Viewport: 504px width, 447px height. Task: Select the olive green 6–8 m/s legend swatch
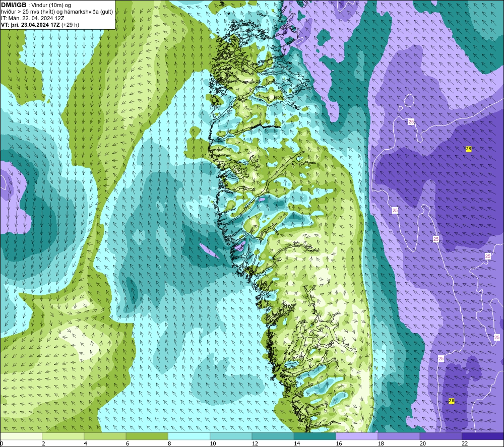click(147, 436)
